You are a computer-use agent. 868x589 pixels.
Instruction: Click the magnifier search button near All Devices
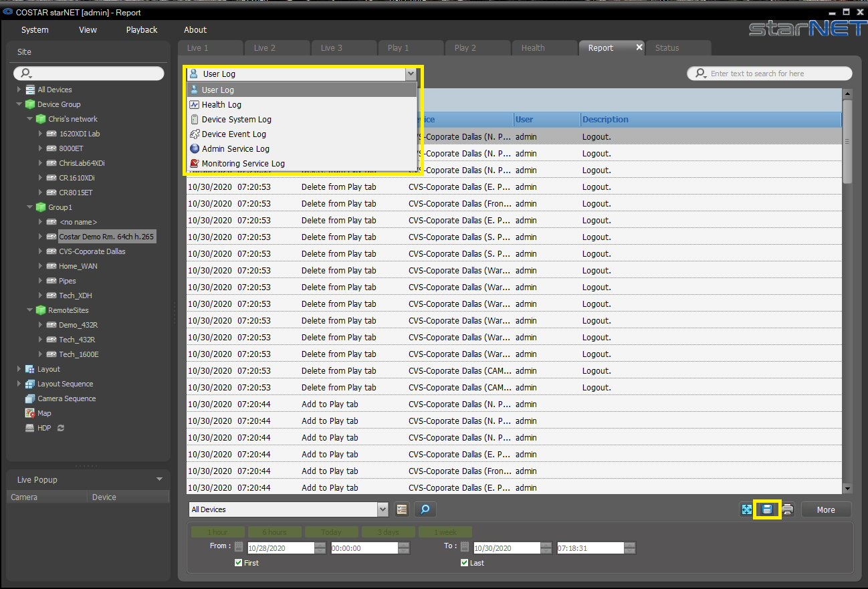[425, 509]
